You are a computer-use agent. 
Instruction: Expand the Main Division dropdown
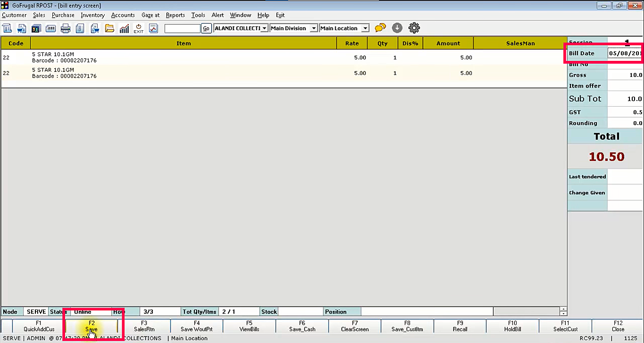314,28
